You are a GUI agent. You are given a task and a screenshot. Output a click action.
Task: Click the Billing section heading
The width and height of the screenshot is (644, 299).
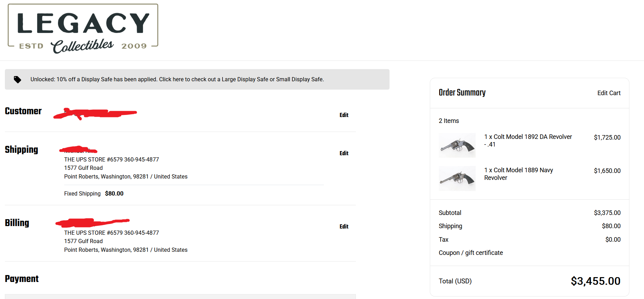17,223
